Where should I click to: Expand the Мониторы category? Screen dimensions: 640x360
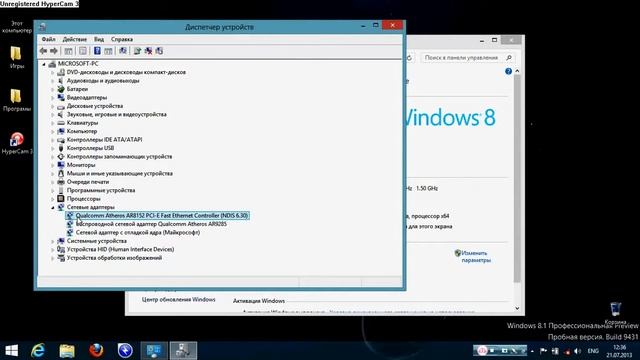tap(53, 165)
